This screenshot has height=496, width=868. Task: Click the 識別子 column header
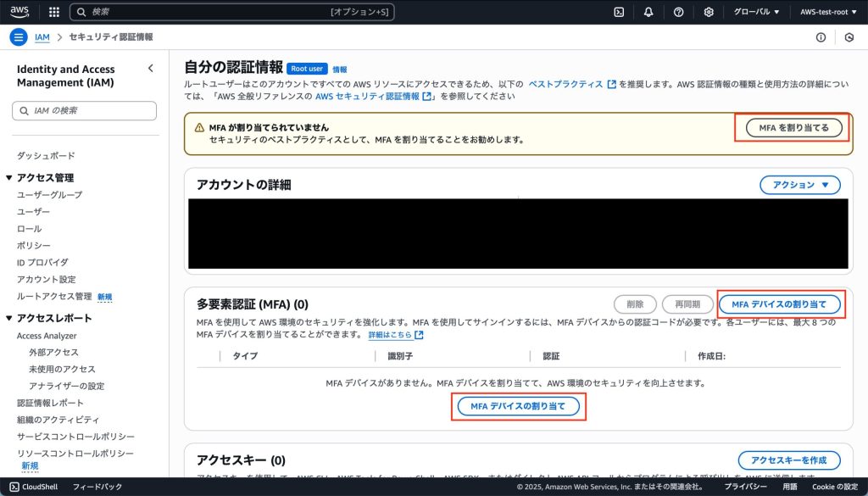(x=400, y=356)
